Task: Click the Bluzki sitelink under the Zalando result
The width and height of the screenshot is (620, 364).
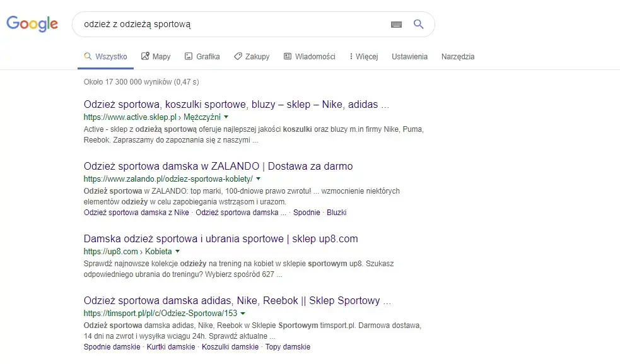Action: coord(336,212)
